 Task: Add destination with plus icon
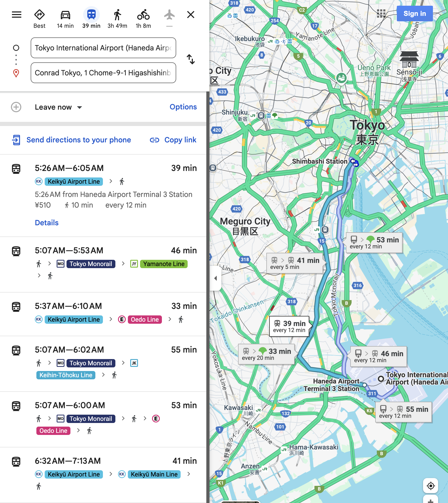[16, 107]
